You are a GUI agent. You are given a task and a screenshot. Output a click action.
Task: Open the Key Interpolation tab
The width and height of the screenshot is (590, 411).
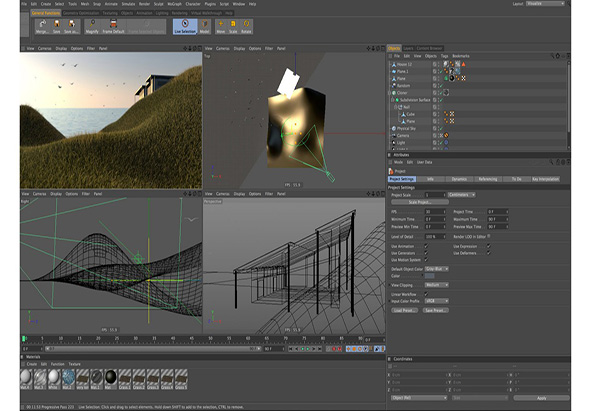click(546, 179)
